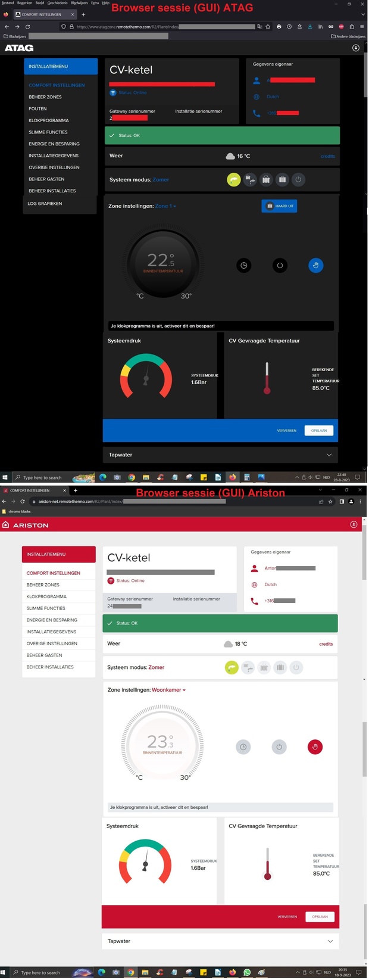
Task: Click VERVERSEN in ATAG blue bar
Action: (286, 430)
